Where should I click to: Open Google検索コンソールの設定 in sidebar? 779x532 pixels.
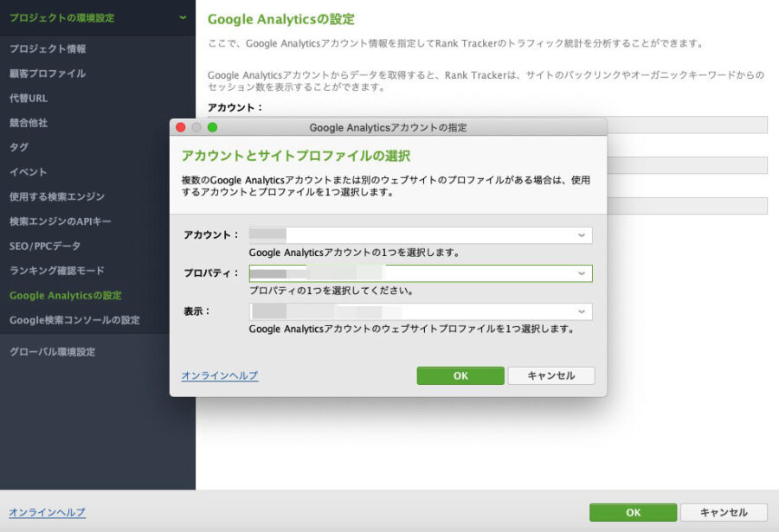74,320
